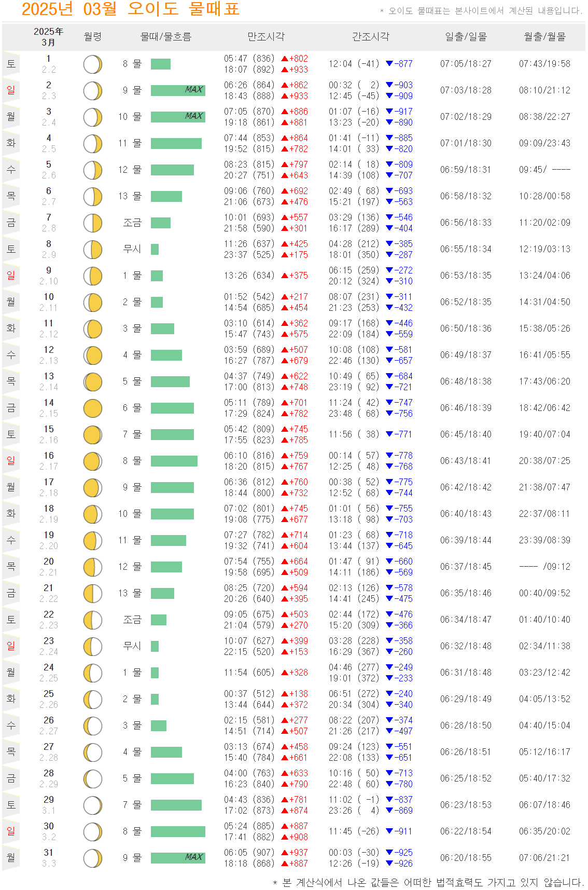588x890 pixels.
Task: Click the moon phase icon for March 20
Action: click(x=93, y=567)
